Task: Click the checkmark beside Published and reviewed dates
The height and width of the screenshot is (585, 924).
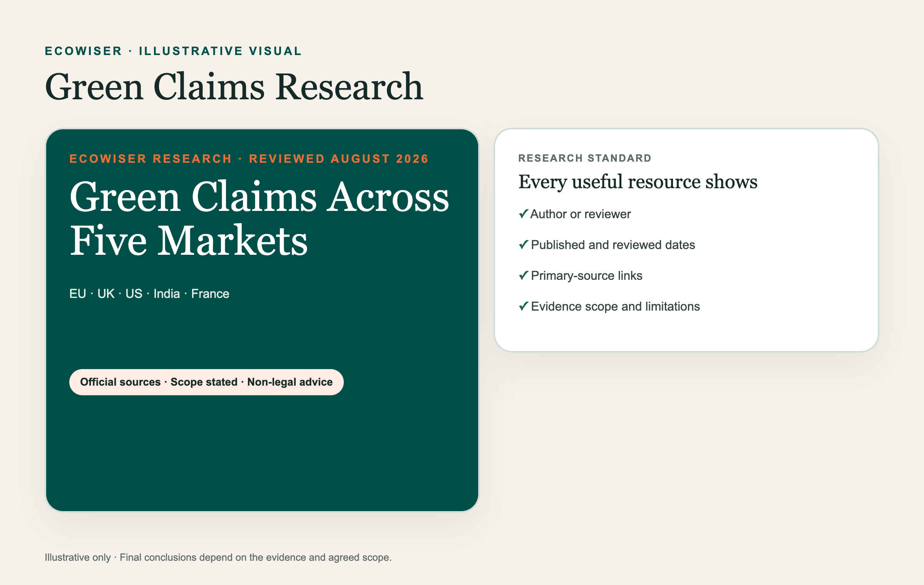Action: [x=524, y=244]
